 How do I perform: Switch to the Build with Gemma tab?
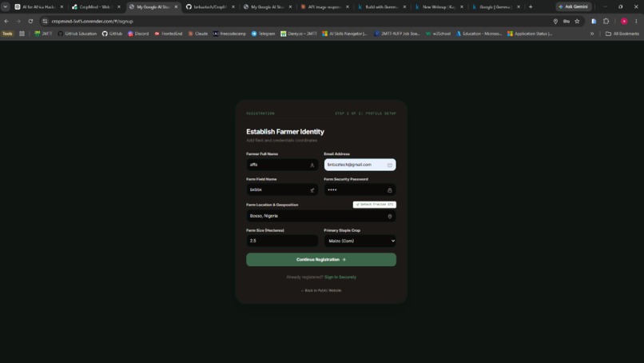(382, 6)
